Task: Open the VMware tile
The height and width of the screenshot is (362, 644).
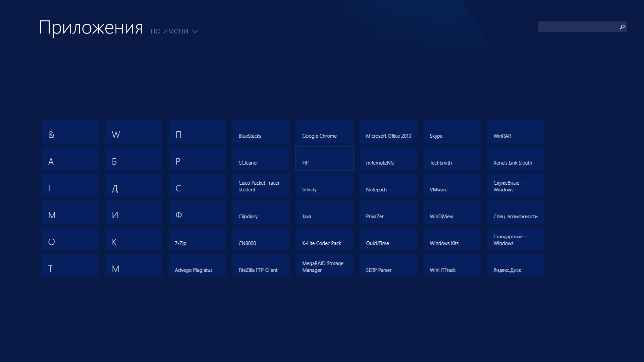Action: [x=452, y=185]
